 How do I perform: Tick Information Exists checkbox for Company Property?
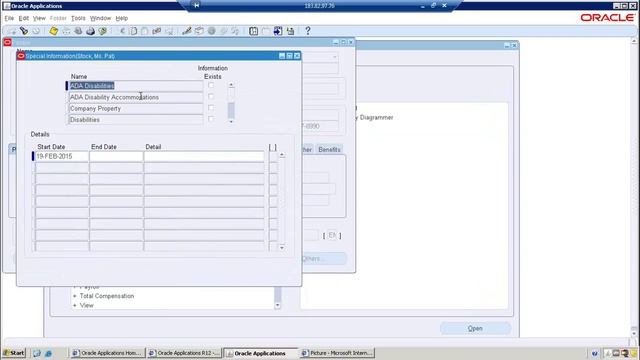pos(211,108)
